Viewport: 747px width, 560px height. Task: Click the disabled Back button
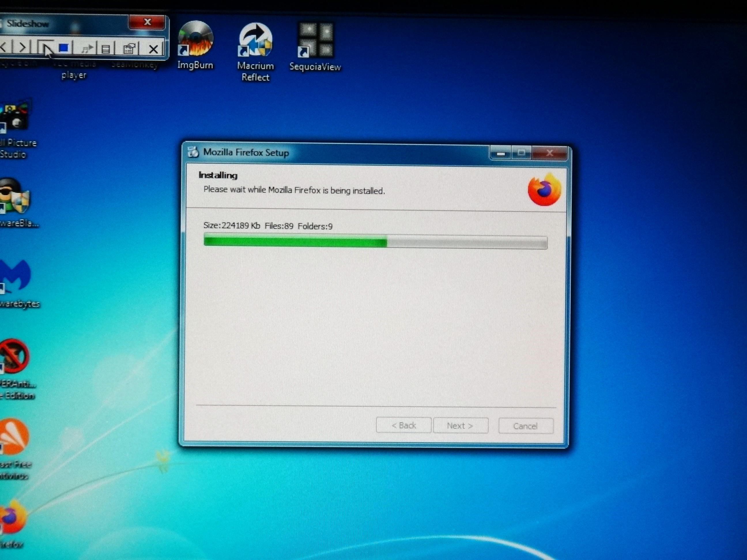pyautogui.click(x=403, y=425)
